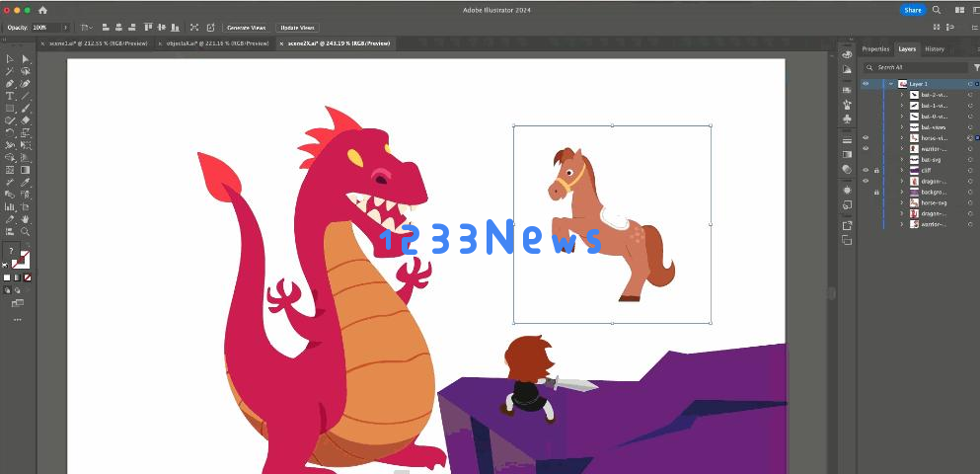Select the Rectangle tool

tap(10, 109)
